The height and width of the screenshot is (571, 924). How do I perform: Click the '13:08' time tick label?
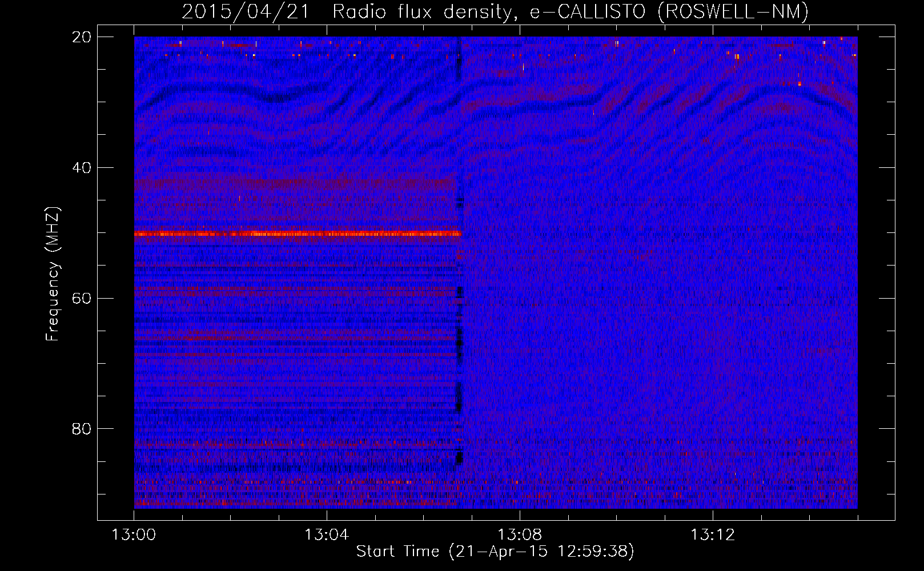pos(520,535)
